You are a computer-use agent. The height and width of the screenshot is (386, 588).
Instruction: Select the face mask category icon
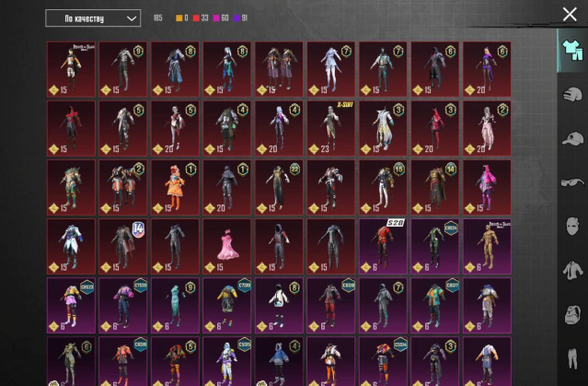[571, 226]
